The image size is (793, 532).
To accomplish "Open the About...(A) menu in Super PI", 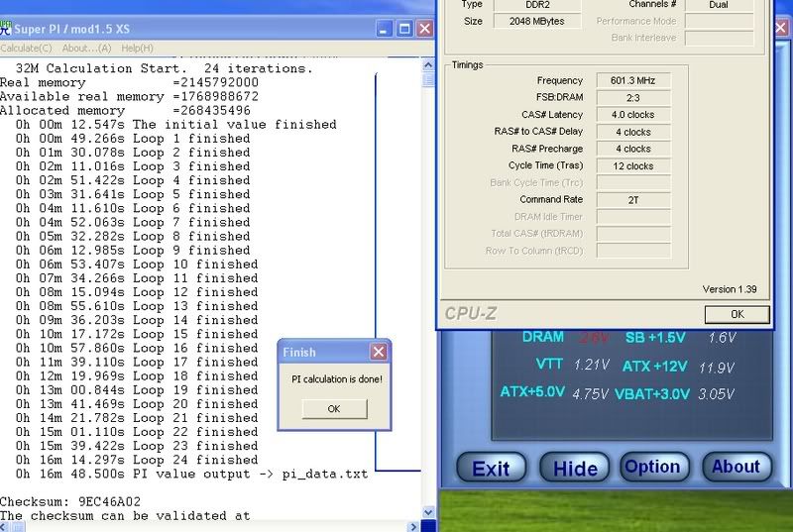I will 86,48.
